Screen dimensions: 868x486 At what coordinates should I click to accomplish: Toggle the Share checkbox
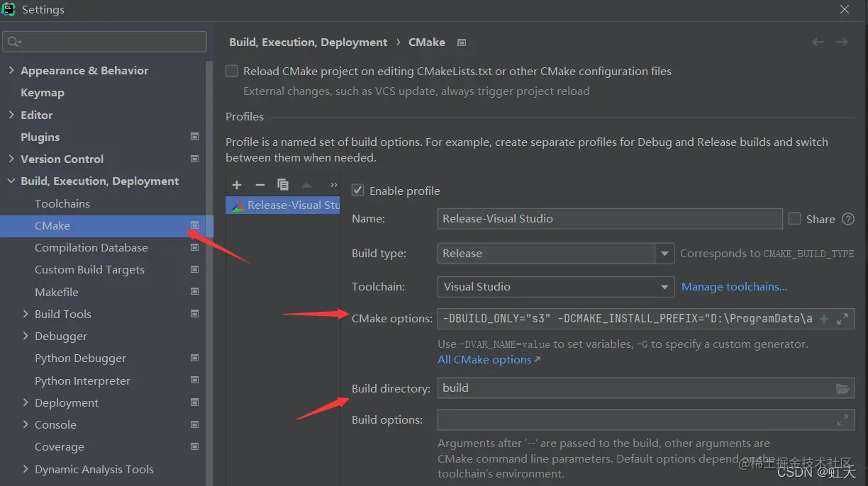tap(795, 219)
